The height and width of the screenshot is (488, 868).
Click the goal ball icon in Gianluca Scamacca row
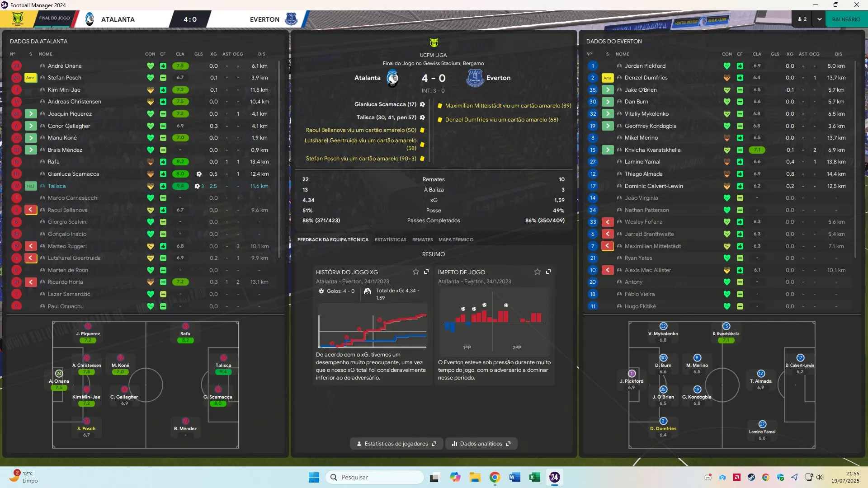pyautogui.click(x=198, y=174)
